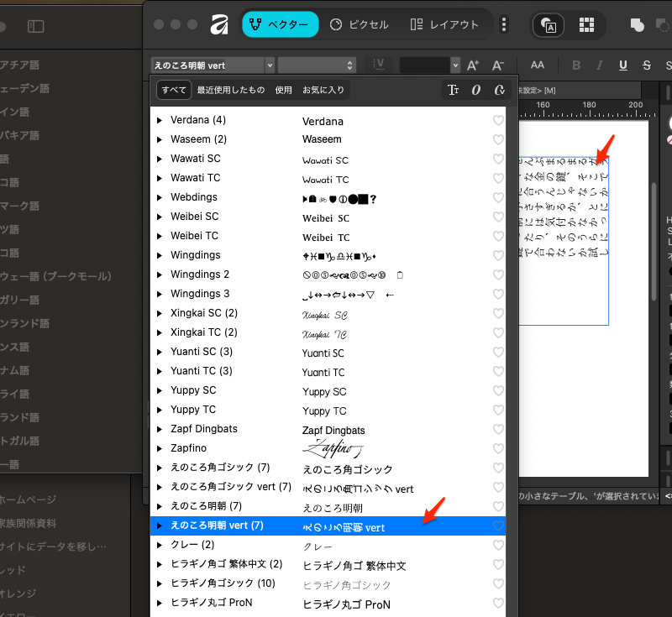Click the Affinity logo icon
The width and height of the screenshot is (672, 617).
coord(220,24)
